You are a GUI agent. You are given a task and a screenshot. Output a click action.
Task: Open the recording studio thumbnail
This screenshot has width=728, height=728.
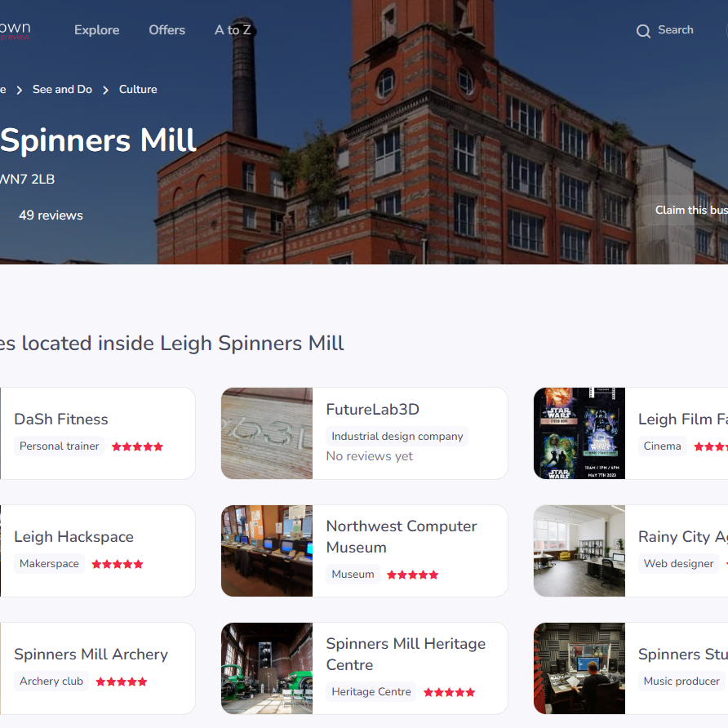pyautogui.click(x=579, y=668)
